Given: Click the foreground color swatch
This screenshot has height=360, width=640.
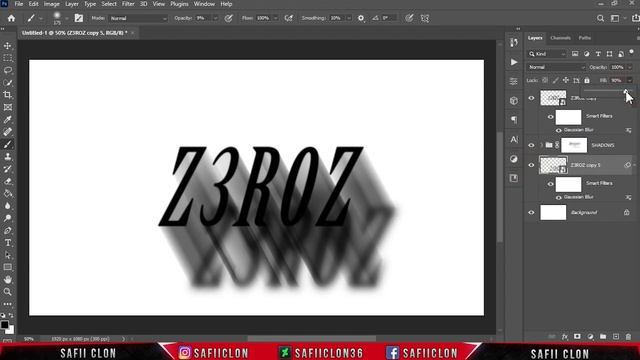Looking at the screenshot, I should click(4, 325).
